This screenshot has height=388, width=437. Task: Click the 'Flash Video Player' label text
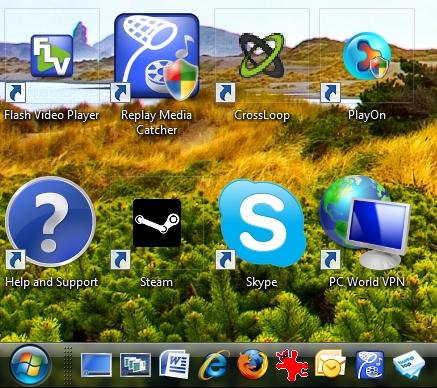(x=52, y=115)
